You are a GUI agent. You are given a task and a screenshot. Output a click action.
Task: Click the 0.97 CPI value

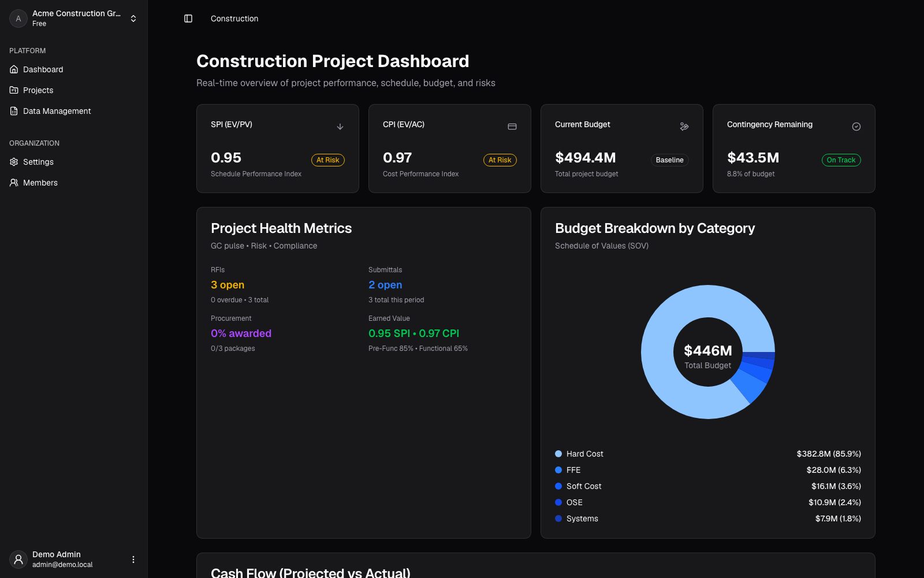[397, 158]
